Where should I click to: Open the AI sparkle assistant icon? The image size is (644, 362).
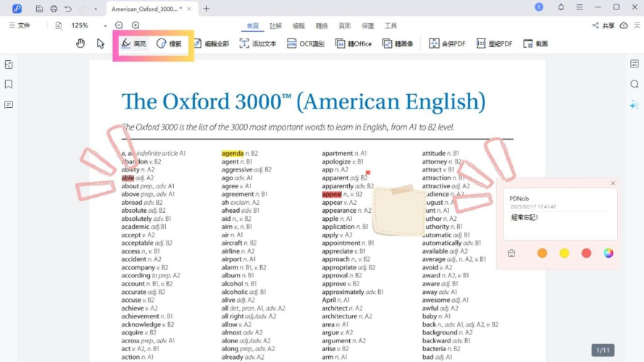pyautogui.click(x=635, y=105)
